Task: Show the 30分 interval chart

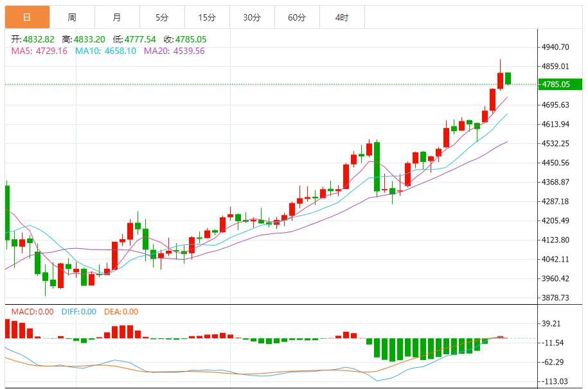Action: pos(252,17)
